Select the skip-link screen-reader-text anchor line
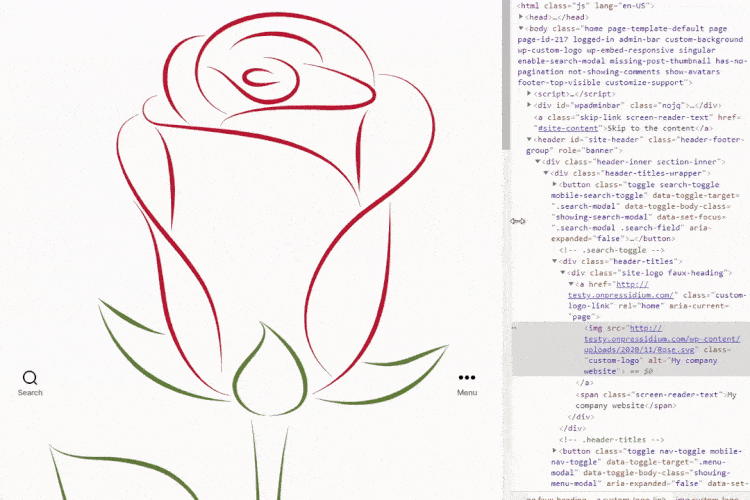The width and height of the screenshot is (750, 500). coord(637,122)
